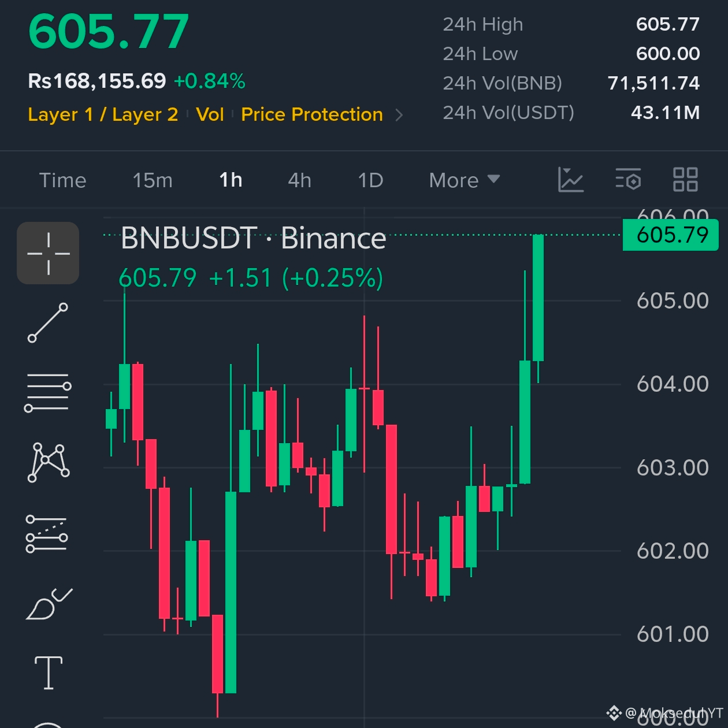Tap the 24h Vol(BNB) value 71,511.74
The height and width of the screenshot is (728, 728).
(x=653, y=83)
